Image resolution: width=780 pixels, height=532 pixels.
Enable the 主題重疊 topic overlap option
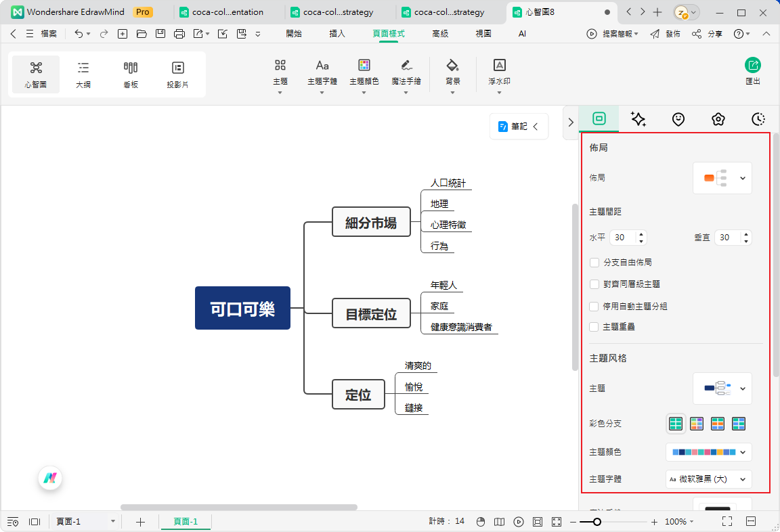[x=594, y=326]
